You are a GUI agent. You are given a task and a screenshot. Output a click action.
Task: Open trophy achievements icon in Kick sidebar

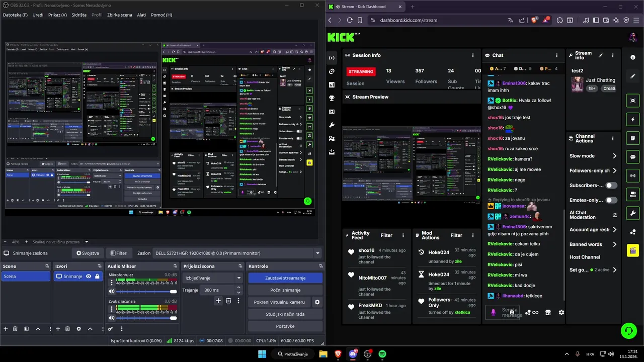332,98
